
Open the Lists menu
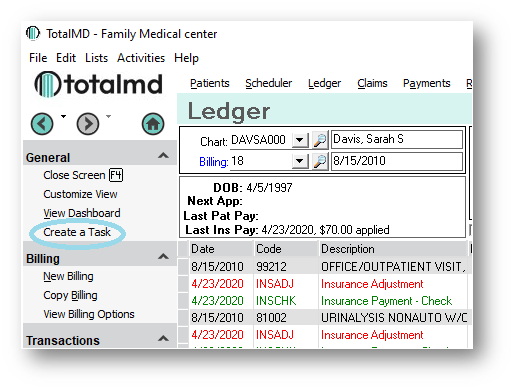[x=96, y=58]
